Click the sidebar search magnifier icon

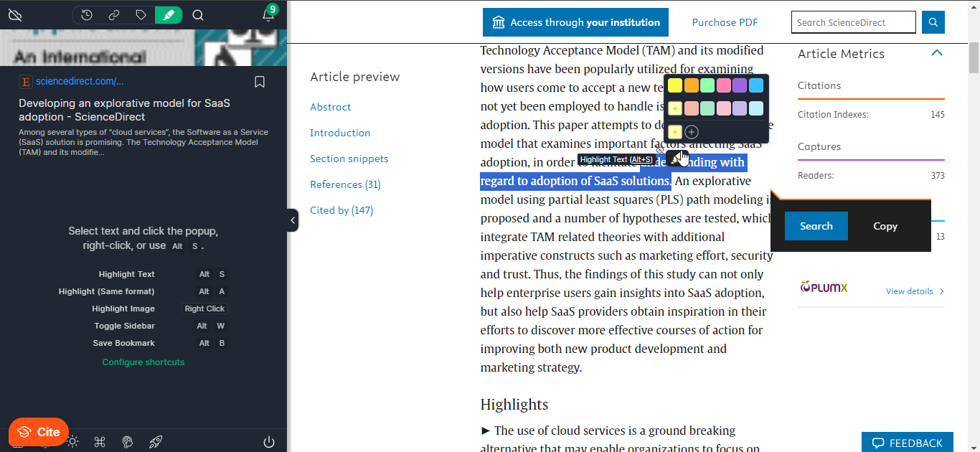[x=199, y=15]
